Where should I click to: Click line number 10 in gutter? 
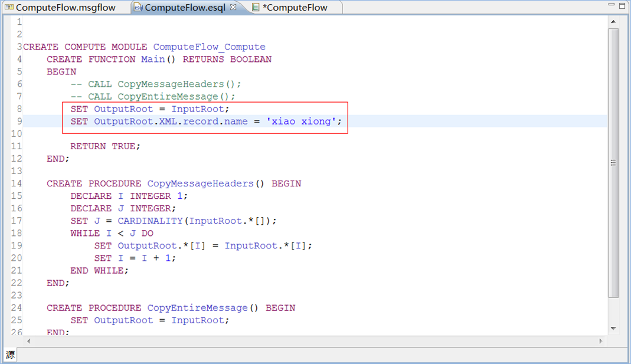(x=17, y=134)
